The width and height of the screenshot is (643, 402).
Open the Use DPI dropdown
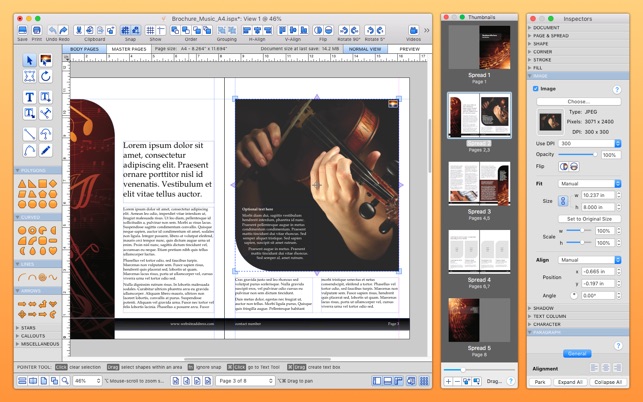[x=590, y=144]
